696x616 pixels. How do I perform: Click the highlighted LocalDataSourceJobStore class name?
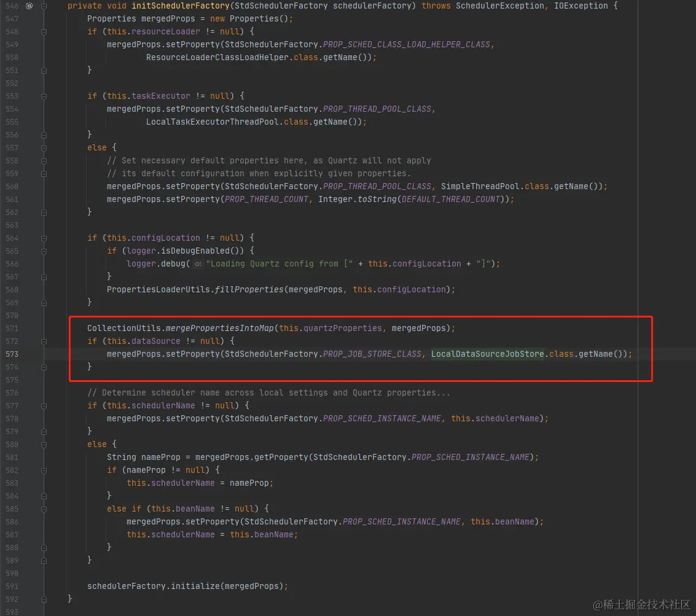click(487, 354)
